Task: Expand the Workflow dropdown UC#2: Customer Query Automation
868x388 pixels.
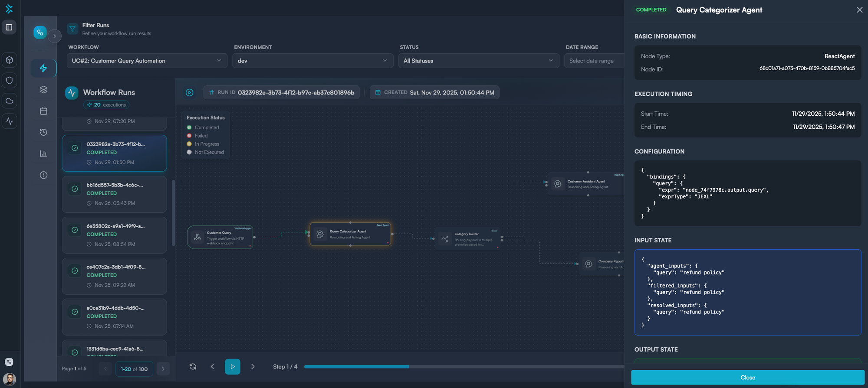Action: [x=147, y=61]
